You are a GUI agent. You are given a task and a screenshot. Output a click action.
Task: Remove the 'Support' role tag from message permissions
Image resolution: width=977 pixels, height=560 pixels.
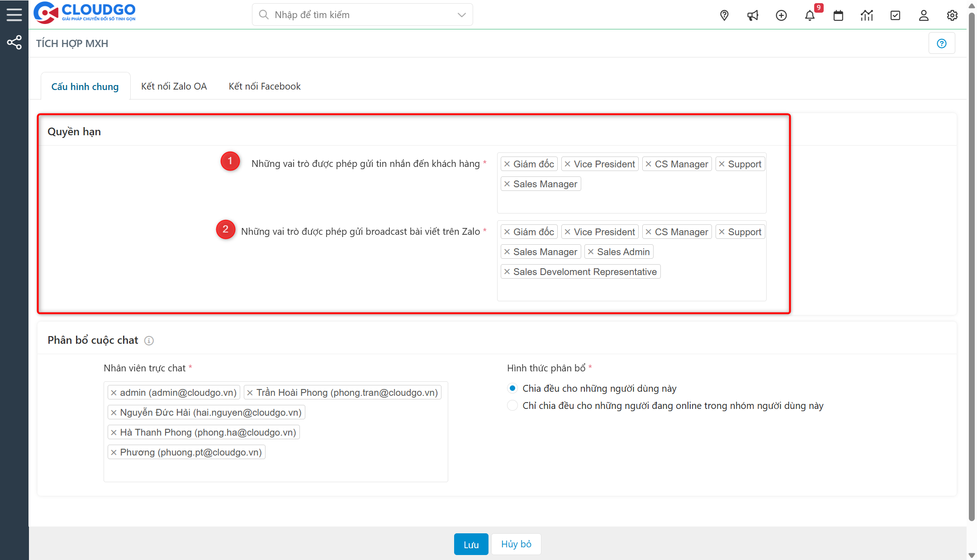point(723,164)
